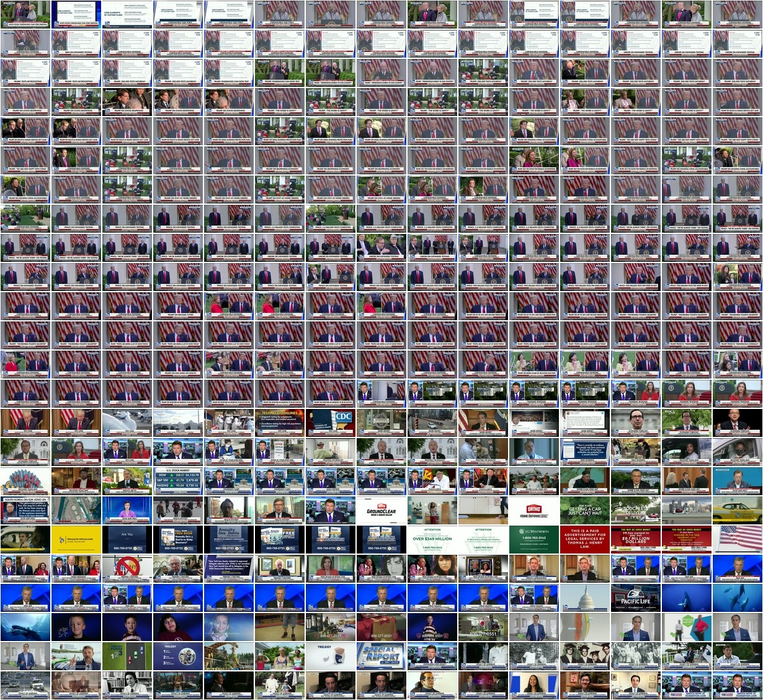Open the Thomas J. Henry paid advertisement frame
Screen dimensions: 763x700
(585, 539)
